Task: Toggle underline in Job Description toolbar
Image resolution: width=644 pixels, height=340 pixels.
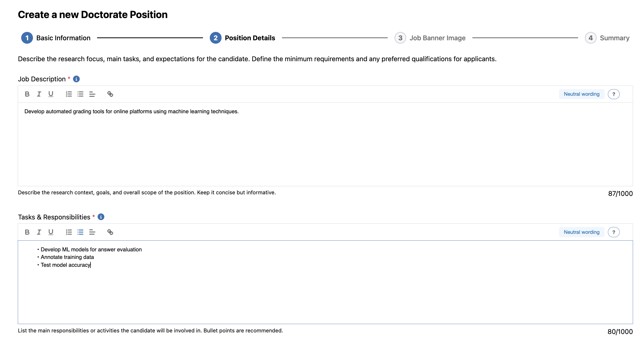Action: [x=51, y=94]
